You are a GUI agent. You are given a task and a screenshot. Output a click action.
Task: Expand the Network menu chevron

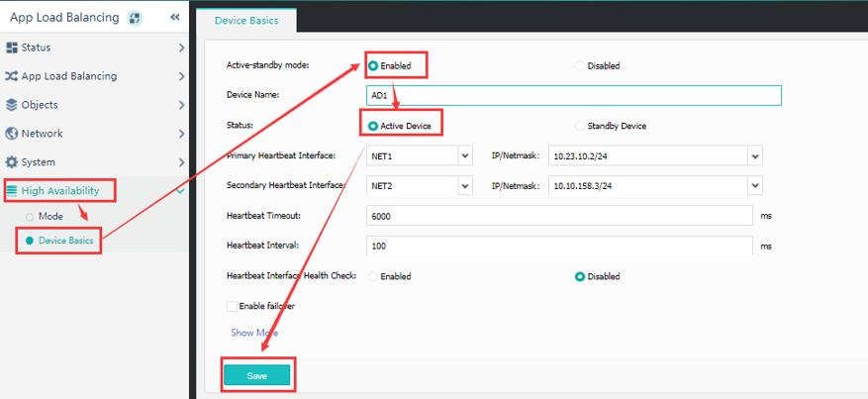point(181,134)
